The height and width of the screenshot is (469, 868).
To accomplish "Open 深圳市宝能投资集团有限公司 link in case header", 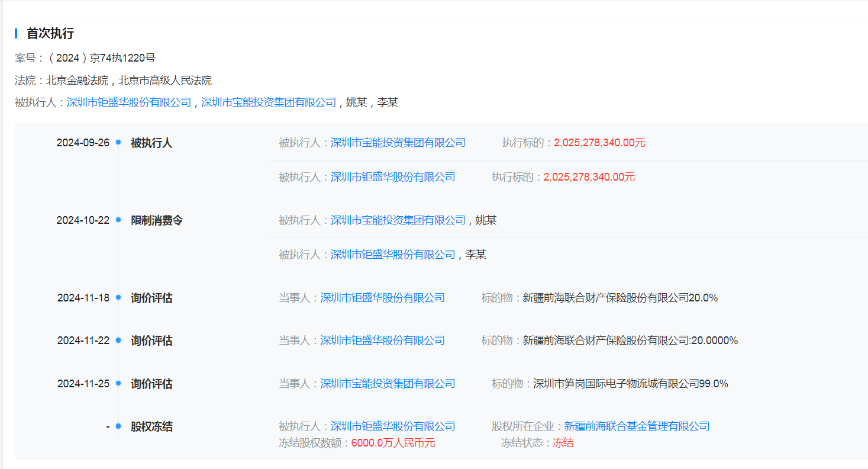I will pos(269,102).
